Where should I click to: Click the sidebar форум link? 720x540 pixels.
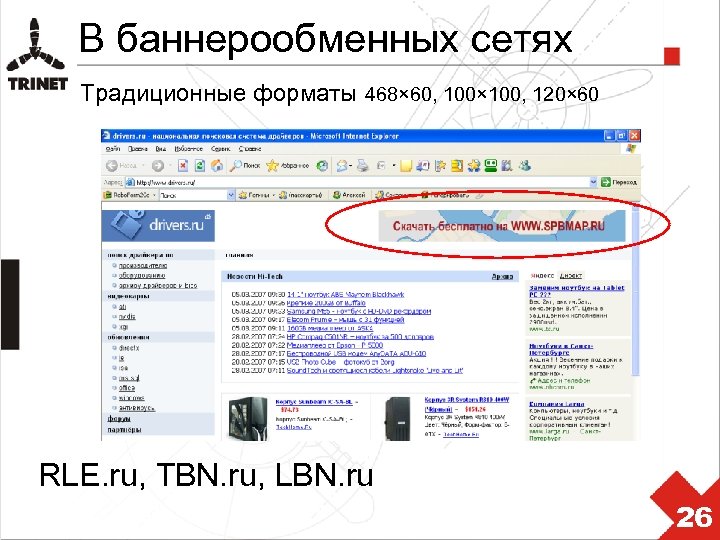(119, 419)
